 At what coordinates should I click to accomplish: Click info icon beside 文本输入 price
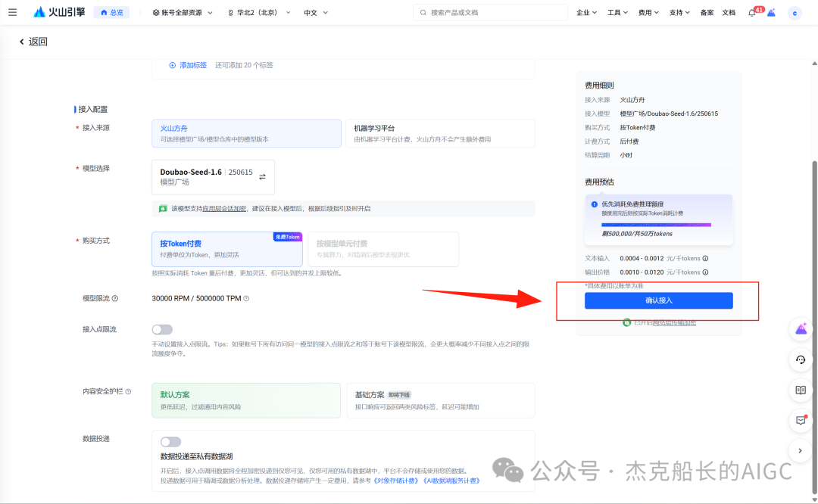pos(705,259)
